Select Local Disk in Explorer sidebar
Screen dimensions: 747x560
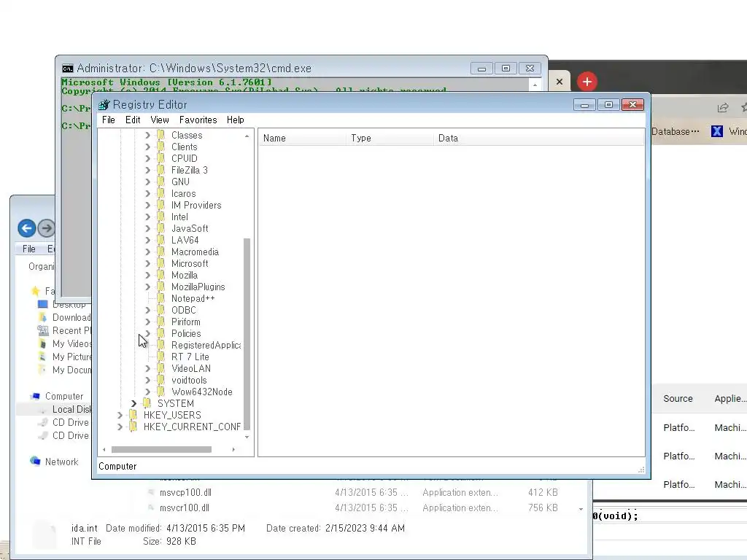pyautogui.click(x=71, y=410)
